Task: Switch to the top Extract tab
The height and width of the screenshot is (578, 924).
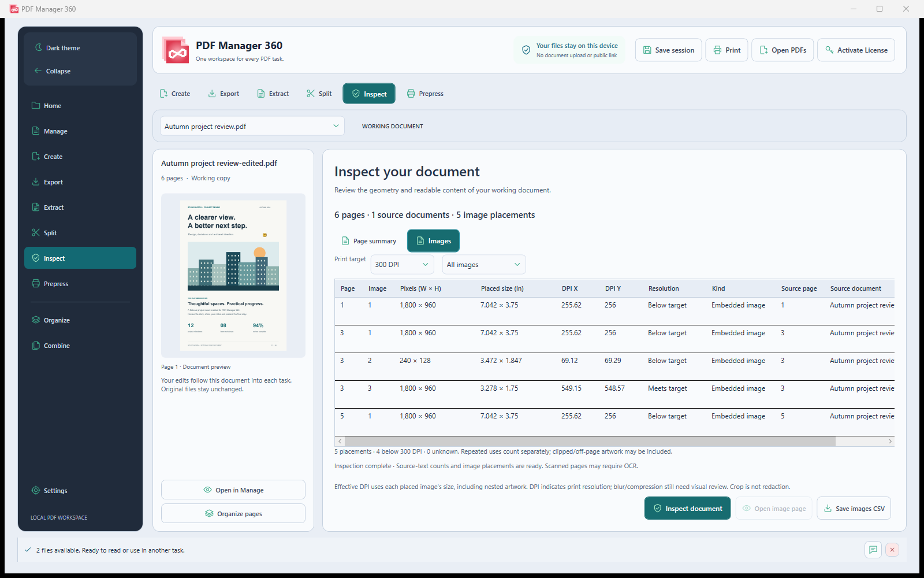Action: tap(273, 94)
